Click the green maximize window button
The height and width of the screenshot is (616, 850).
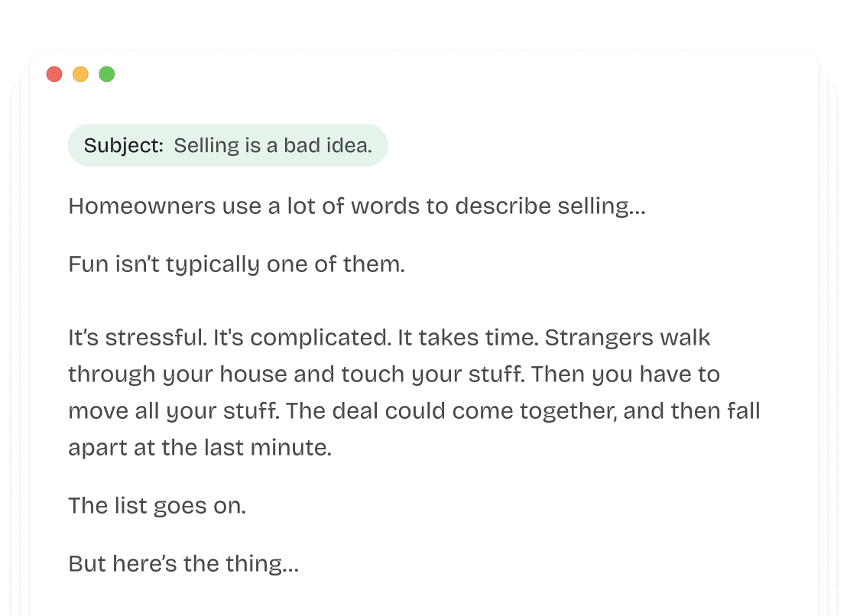click(x=107, y=74)
